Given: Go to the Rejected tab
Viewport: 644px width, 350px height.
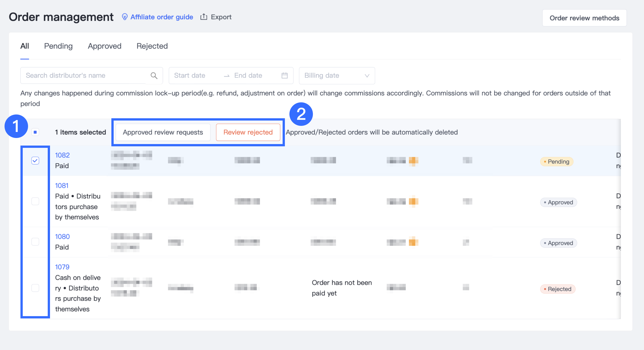Looking at the screenshot, I should [x=152, y=46].
